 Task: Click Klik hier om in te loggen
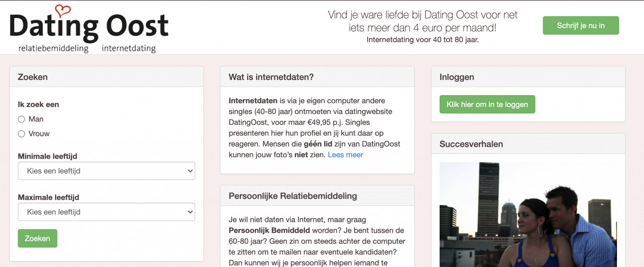coord(487,104)
